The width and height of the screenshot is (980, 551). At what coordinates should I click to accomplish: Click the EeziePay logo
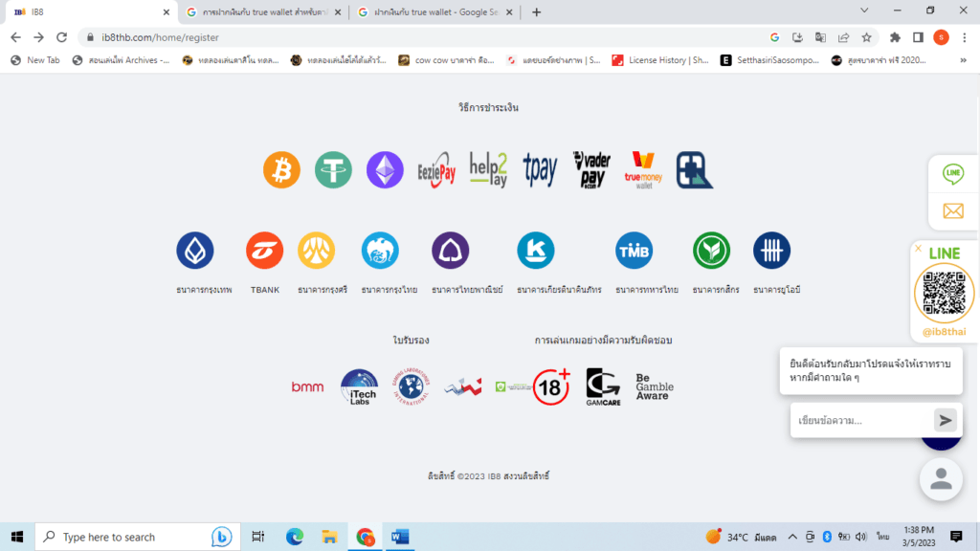436,170
